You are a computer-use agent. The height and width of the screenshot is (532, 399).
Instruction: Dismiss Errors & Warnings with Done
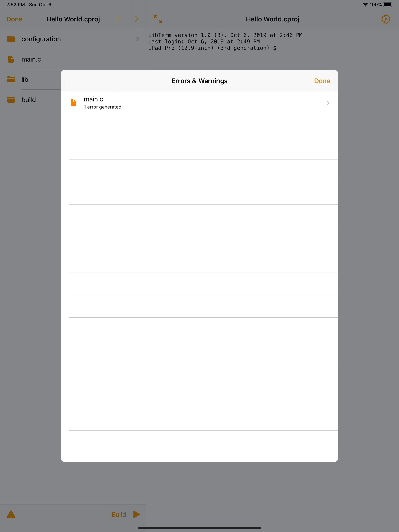point(322,81)
